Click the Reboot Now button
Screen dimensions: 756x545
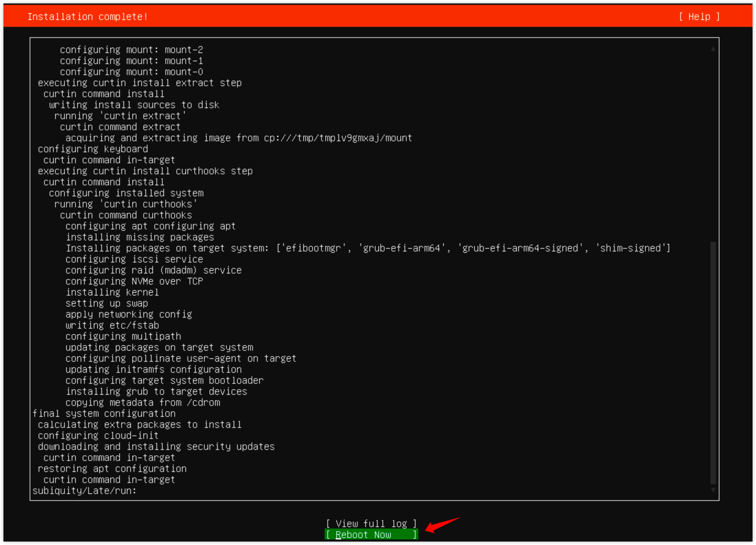coord(371,535)
